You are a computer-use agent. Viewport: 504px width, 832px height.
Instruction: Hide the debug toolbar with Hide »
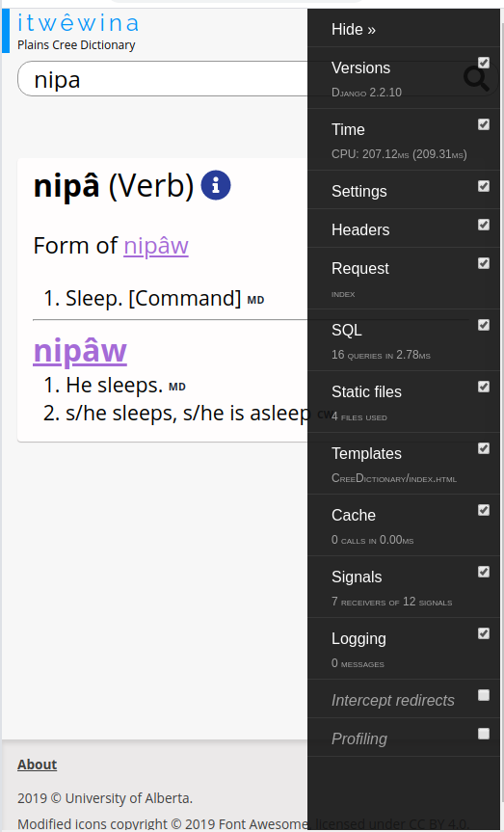pyautogui.click(x=354, y=29)
